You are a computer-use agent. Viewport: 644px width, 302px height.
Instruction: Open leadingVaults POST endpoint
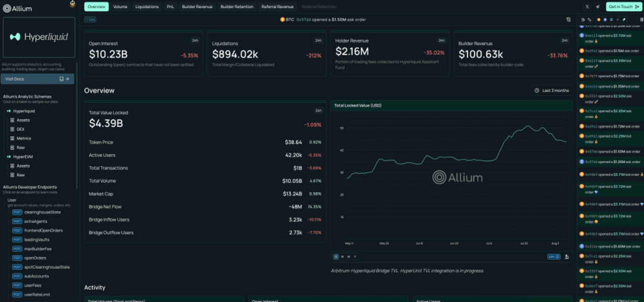(37, 240)
